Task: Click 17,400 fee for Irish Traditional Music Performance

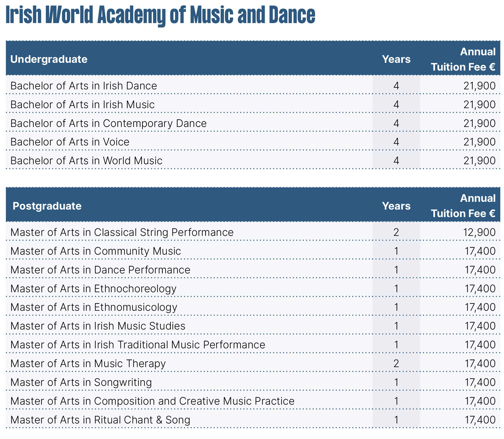Action: coord(480,345)
